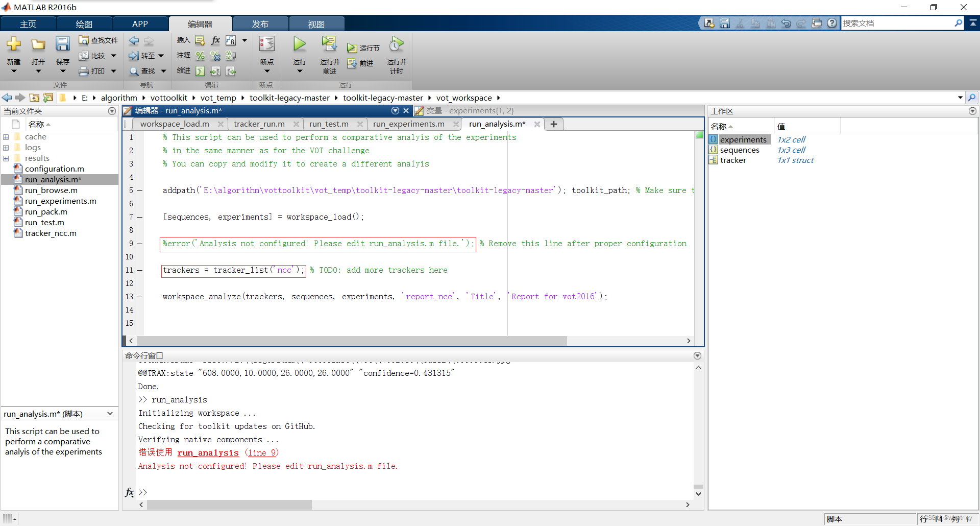
Task: Click breakpoint dash on line 13
Action: (x=139, y=297)
